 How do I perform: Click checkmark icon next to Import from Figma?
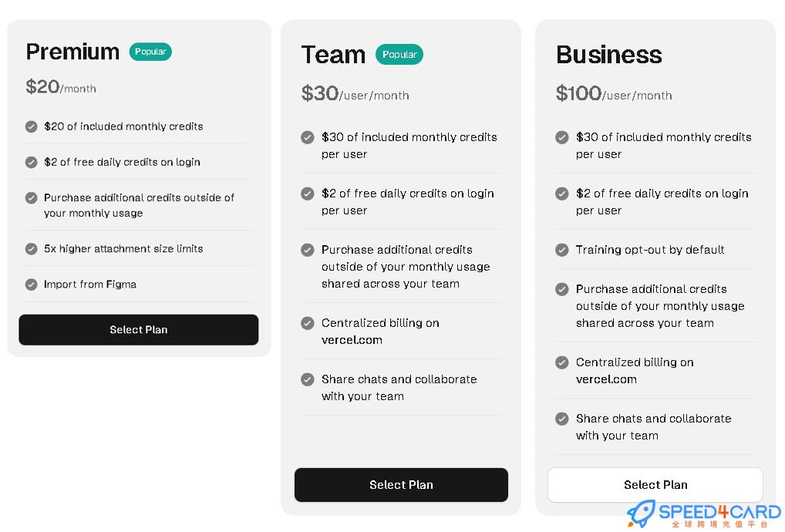pos(32,285)
